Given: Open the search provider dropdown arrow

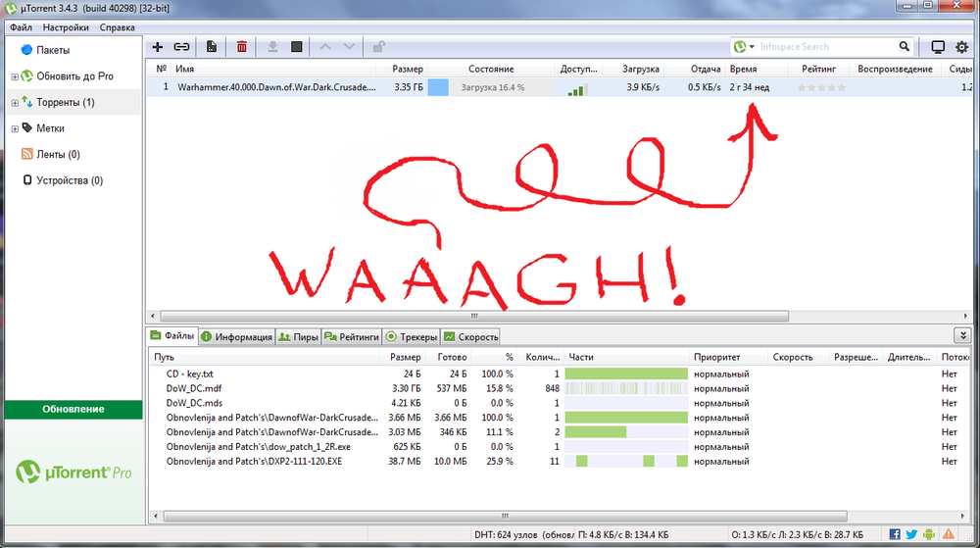Looking at the screenshot, I should (x=752, y=47).
